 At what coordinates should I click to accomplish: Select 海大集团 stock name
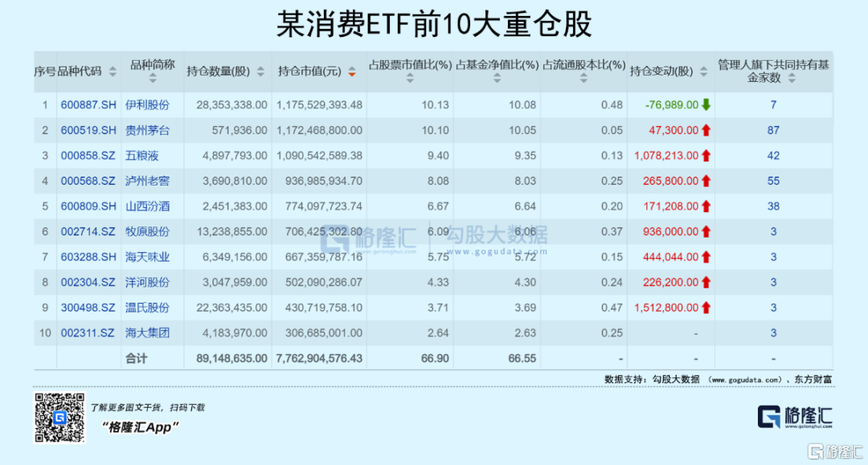click(147, 333)
